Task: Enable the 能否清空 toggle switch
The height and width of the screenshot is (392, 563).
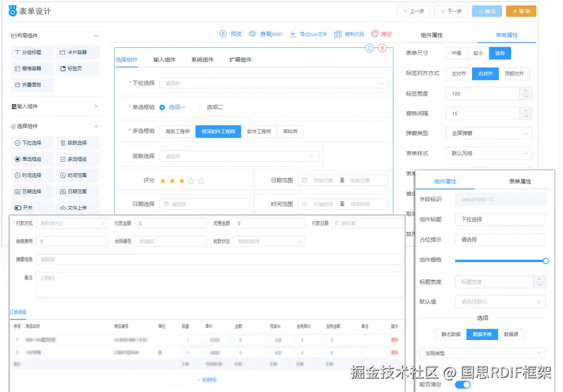Action: click(x=463, y=384)
